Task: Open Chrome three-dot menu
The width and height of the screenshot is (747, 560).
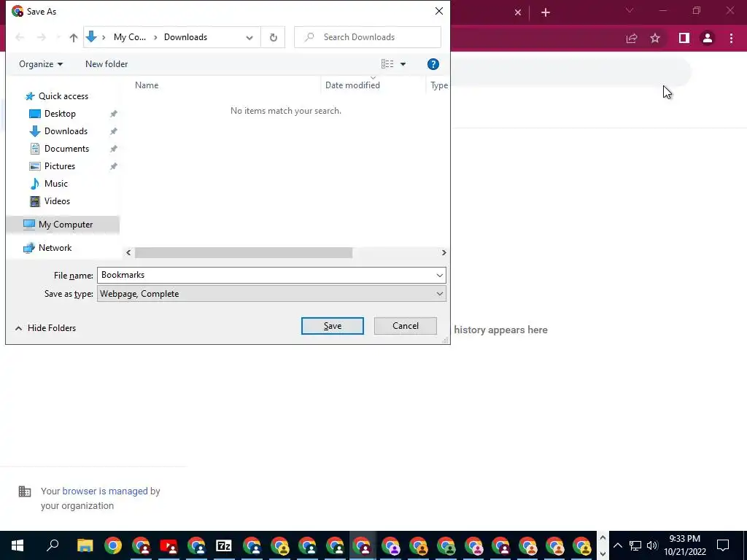Action: (x=731, y=38)
